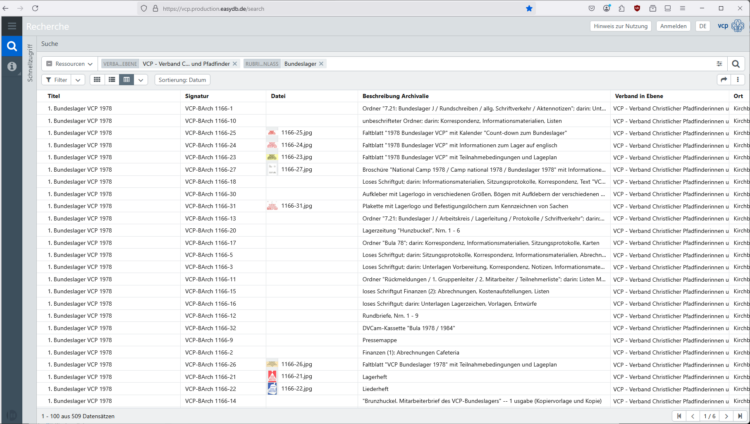This screenshot has height=424, width=750.
Task: Open expert search sliders icon in search bar
Action: click(x=719, y=64)
